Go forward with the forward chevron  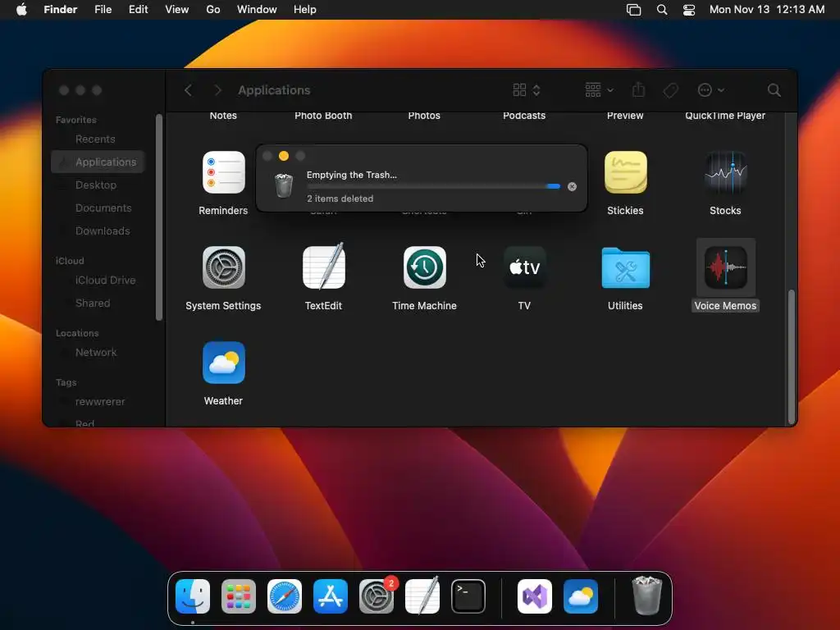pos(217,90)
